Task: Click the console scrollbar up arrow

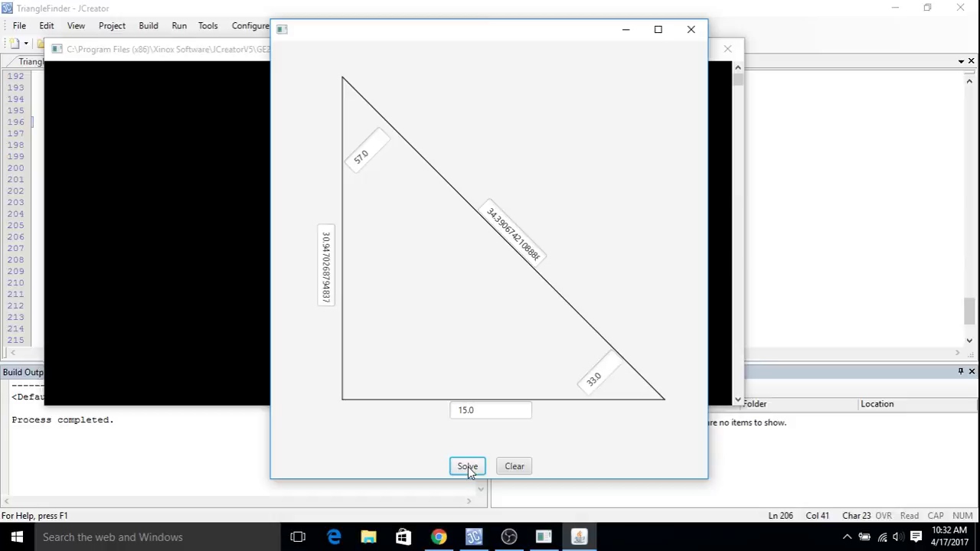Action: [737, 67]
